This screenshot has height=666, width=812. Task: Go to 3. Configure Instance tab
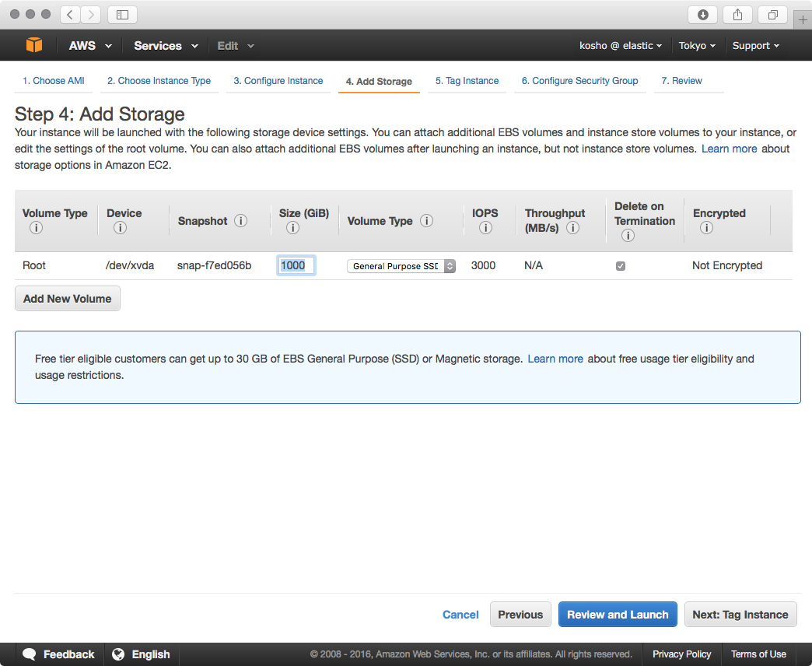278,81
